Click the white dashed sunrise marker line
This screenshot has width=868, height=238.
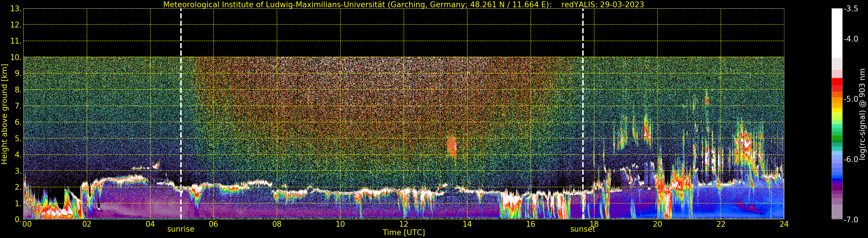[x=181, y=114]
